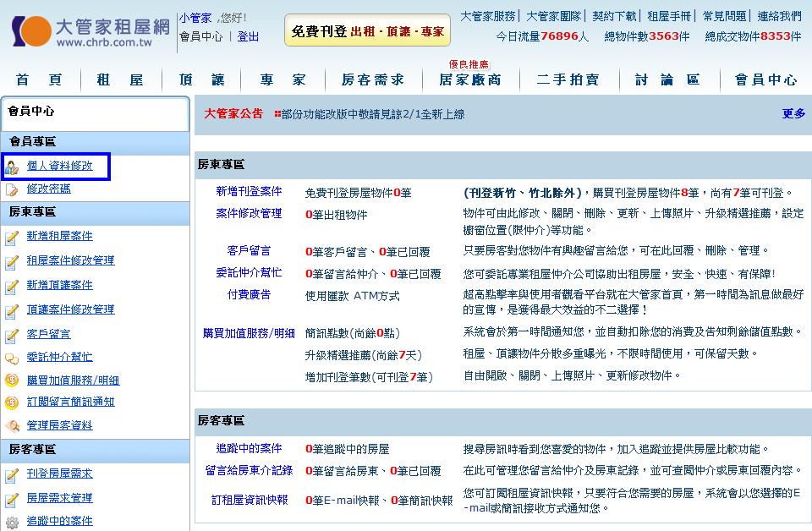The image size is (812, 531).
Task: Click 更多 in the announcement bar
Action: (x=794, y=113)
